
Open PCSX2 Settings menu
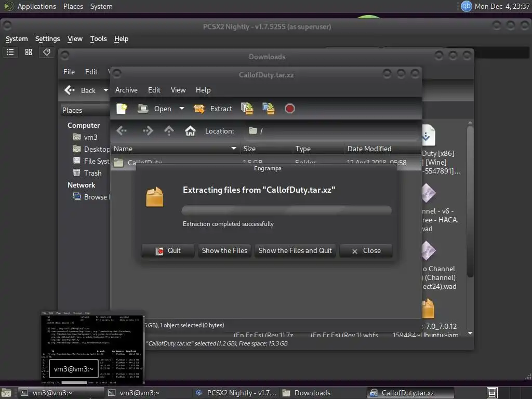[x=47, y=38]
